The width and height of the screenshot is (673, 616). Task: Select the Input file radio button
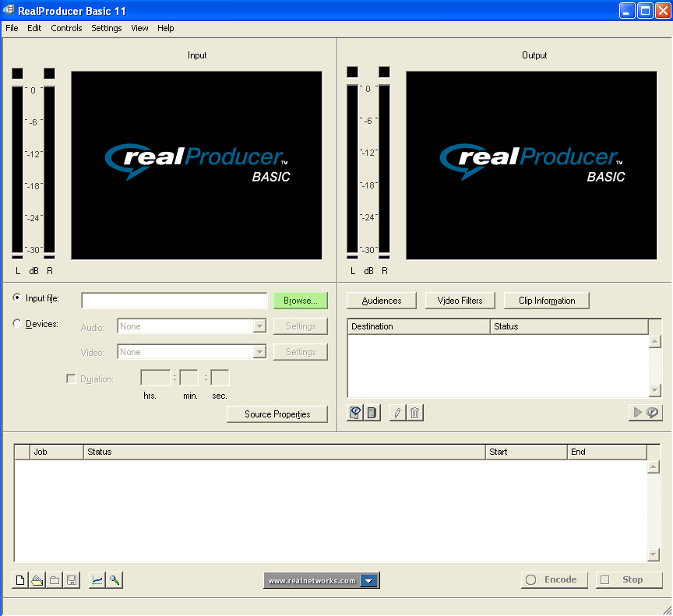point(16,297)
